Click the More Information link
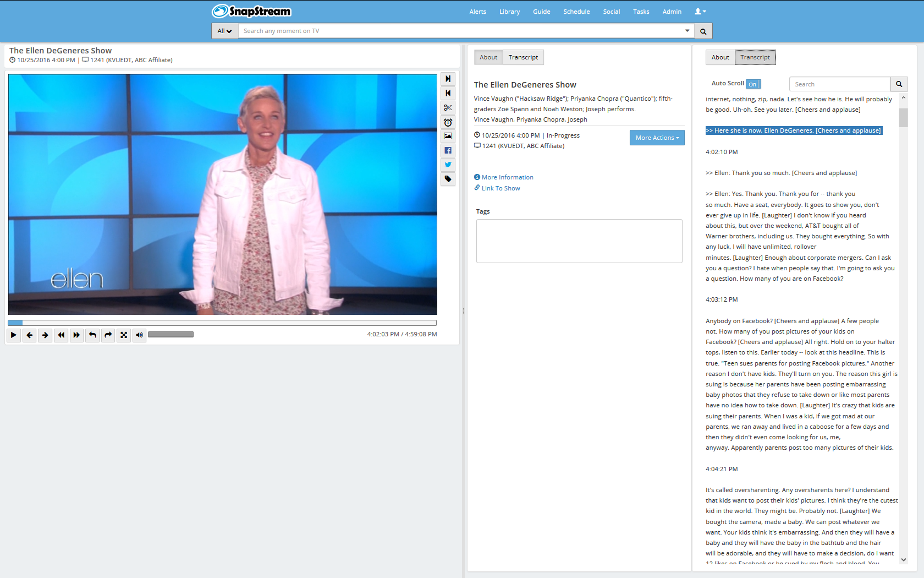Image resolution: width=924 pixels, height=578 pixels. [504, 177]
